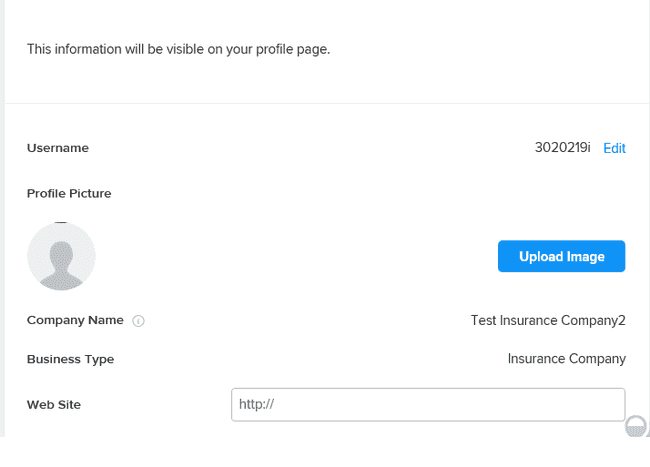This screenshot has width=650, height=467.
Task: Click the http:// placeholder text in the field
Action: coord(256,405)
